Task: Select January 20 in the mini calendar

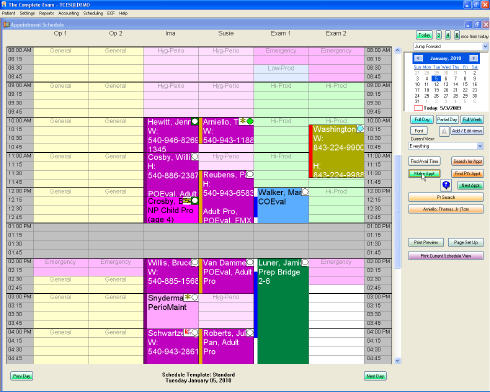Action: pos(446,90)
